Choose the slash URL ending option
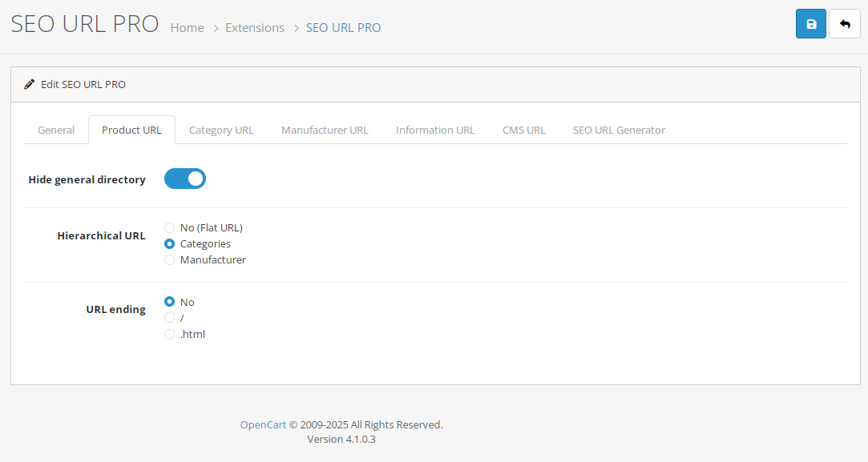The image size is (868, 462). 169,318
